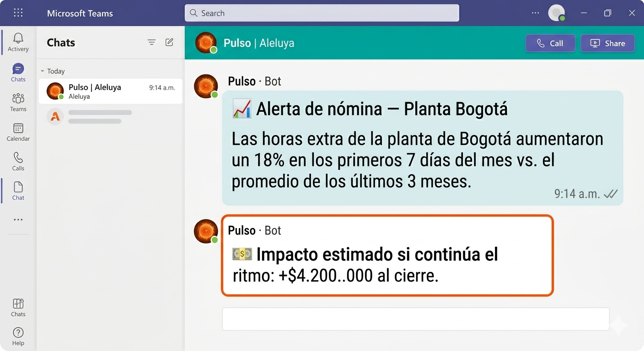Open the pinned Chat entry in the sidebar

[x=18, y=190]
